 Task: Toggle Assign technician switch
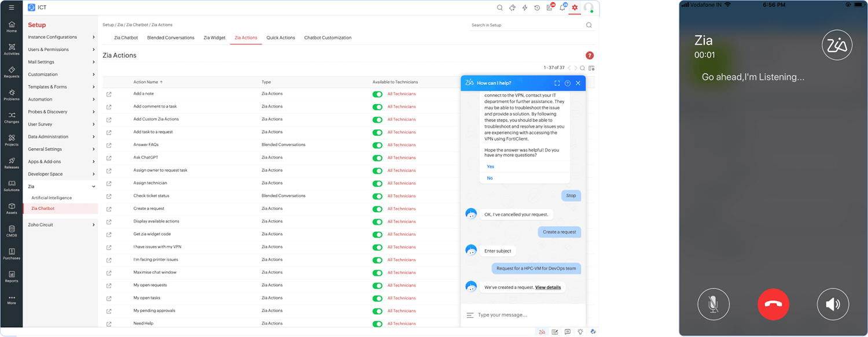pyautogui.click(x=377, y=183)
